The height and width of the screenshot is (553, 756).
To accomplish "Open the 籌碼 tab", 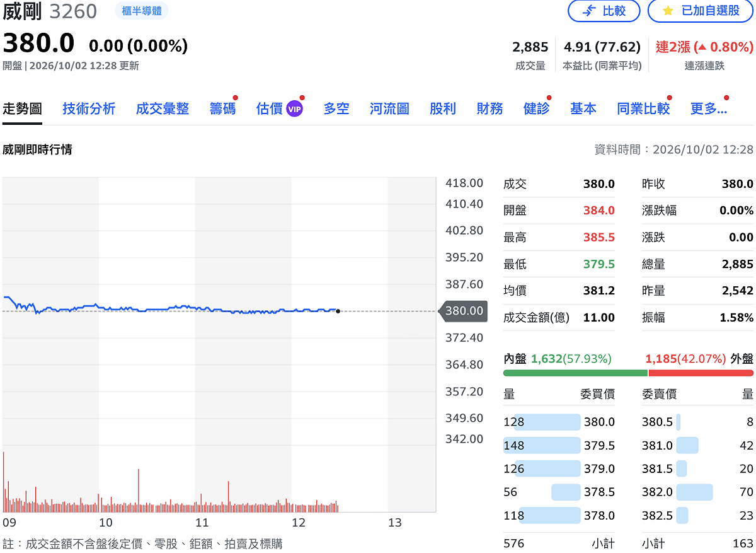I will coord(222,108).
